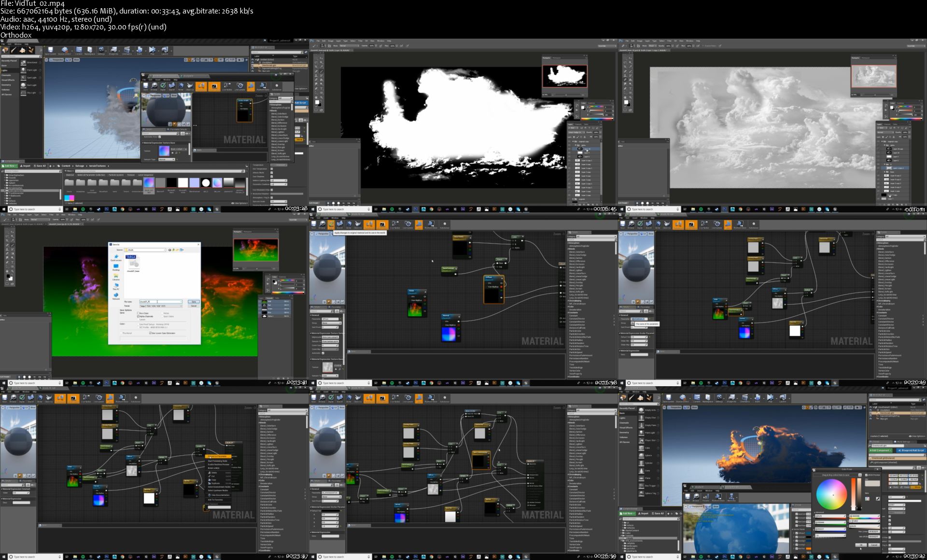The image size is (927, 560).
Task: In 00:03:28 content browser, click Add New button
Action: tap(9, 166)
